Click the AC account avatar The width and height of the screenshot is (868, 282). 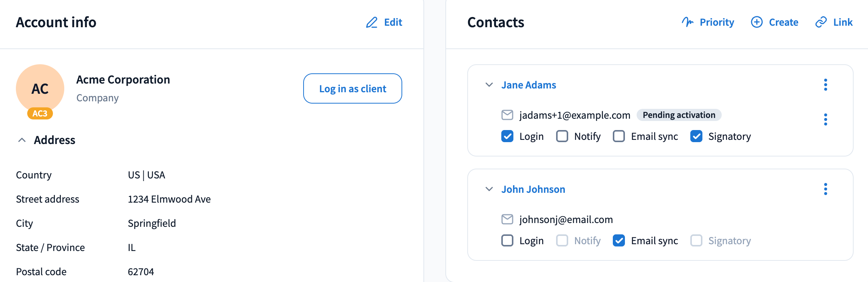click(40, 89)
